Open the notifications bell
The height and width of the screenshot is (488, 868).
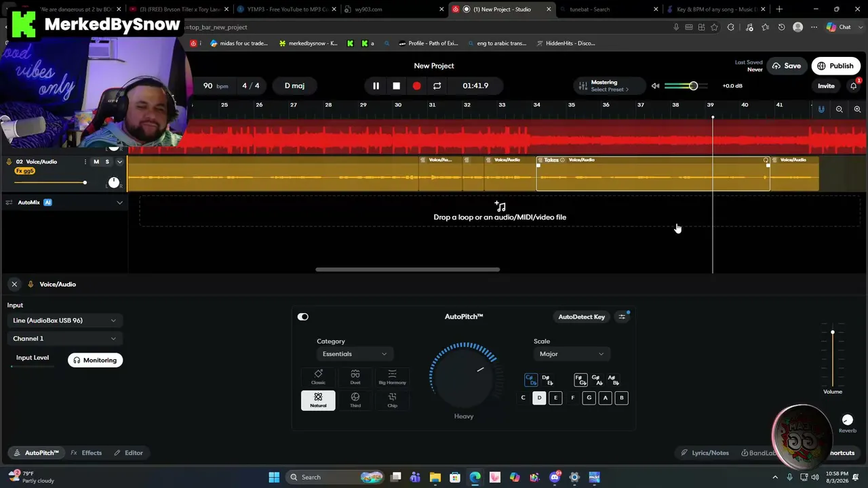[854, 86]
